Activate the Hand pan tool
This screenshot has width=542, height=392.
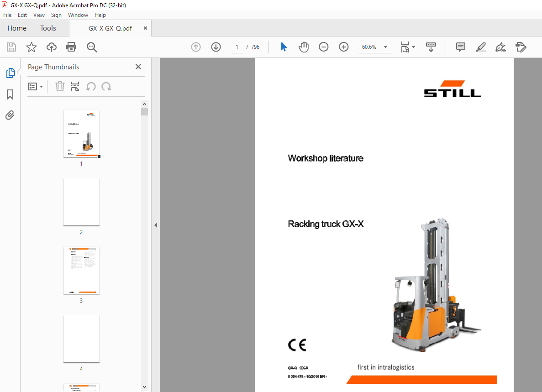tap(304, 47)
